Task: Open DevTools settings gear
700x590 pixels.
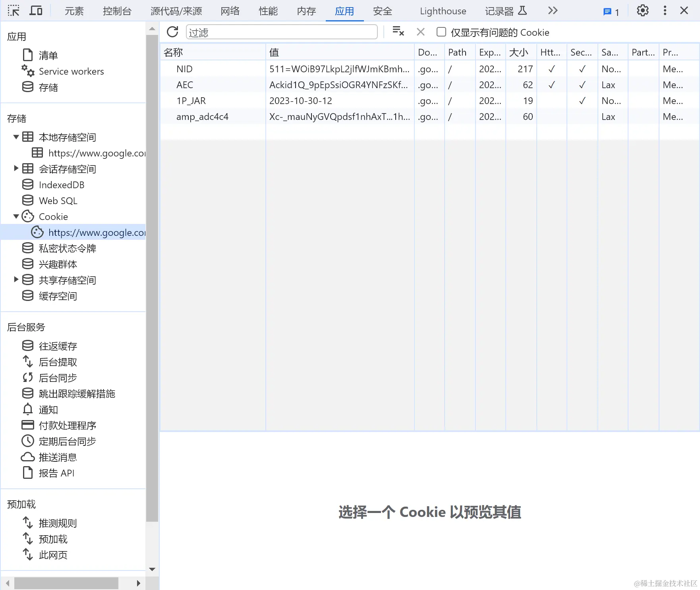Action: coord(642,11)
